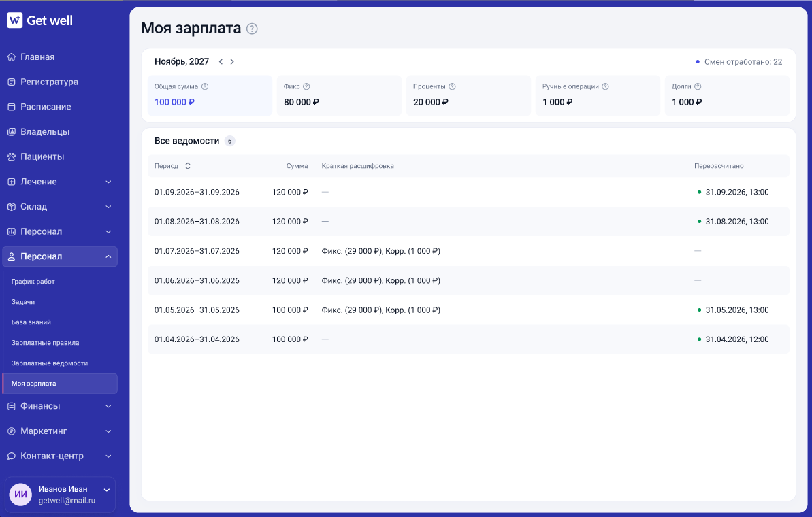Viewport: 812px width, 517px height.
Task: Open help icon next to Моя зарплата title
Action: click(x=252, y=29)
